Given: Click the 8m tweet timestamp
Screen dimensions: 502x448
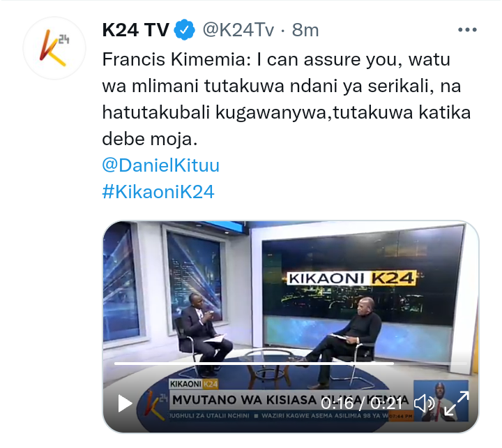Looking at the screenshot, I should [305, 30].
